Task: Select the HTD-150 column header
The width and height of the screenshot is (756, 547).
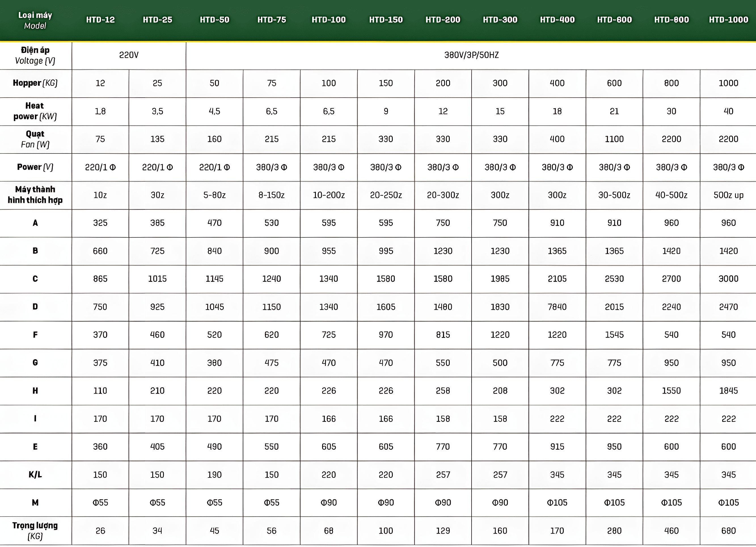Action: tap(386, 20)
